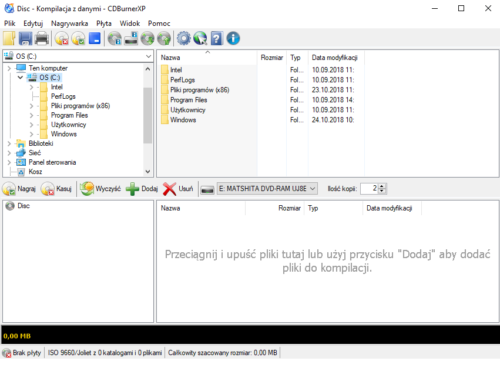Image resolution: width=500 pixels, height=381 pixels.
Task: Open help with the question mark icon
Action: coord(216,38)
